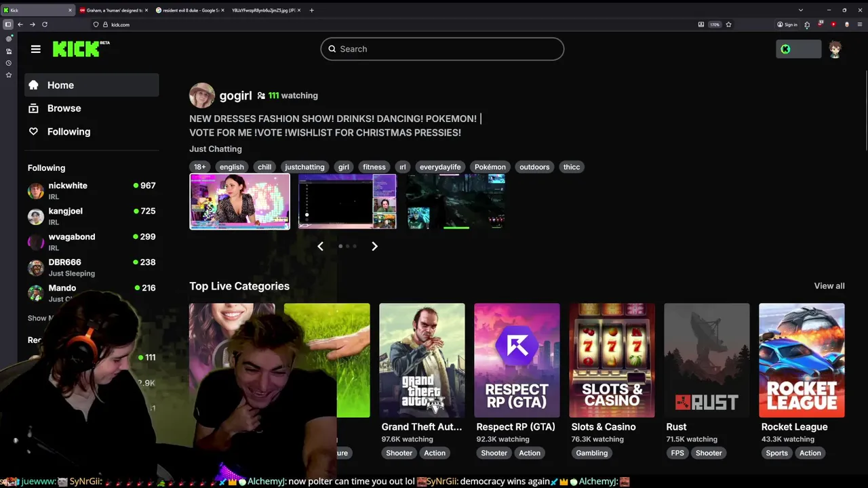The image size is (868, 488).
Task: Open kangjoel's channel in Following list
Action: coord(92,216)
